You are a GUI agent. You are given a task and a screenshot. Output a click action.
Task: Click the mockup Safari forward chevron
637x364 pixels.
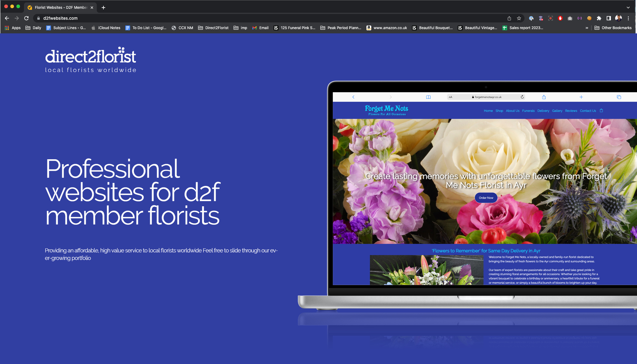tap(390, 97)
